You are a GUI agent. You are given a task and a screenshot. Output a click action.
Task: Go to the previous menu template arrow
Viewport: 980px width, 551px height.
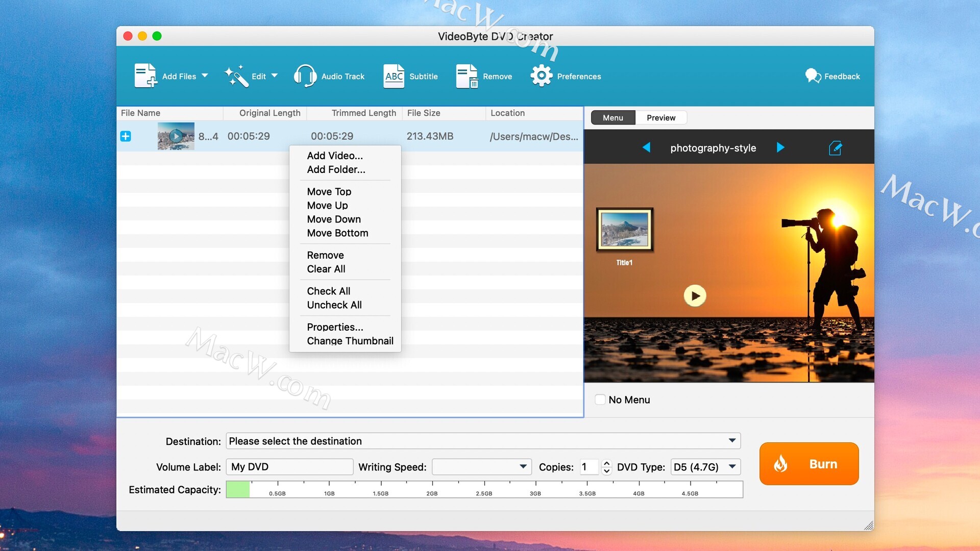(x=646, y=147)
